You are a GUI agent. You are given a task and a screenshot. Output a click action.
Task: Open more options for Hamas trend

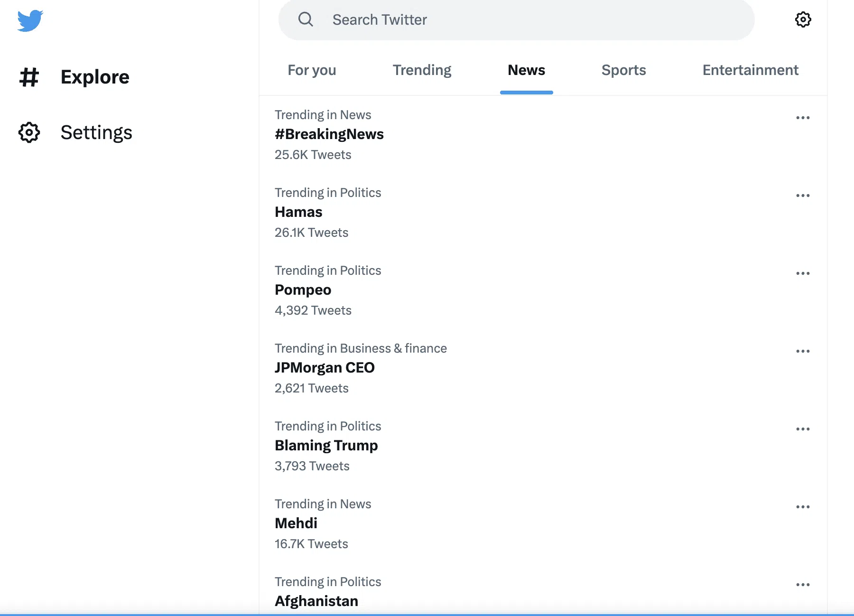pos(803,196)
